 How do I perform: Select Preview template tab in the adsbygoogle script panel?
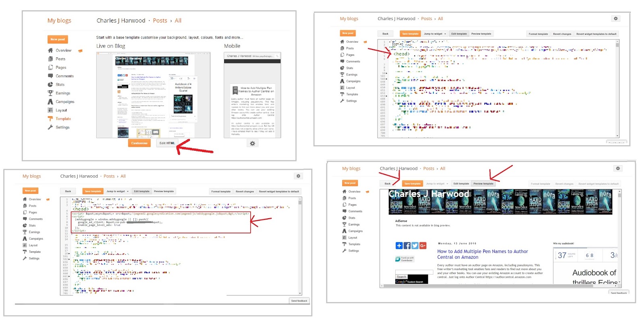pyautogui.click(x=164, y=191)
